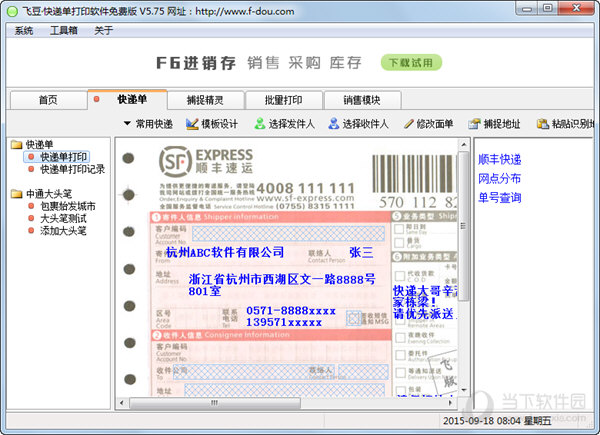This screenshot has height=435, width=600.
Task: Click mobile number 139571xxxxx
Action: (x=284, y=322)
